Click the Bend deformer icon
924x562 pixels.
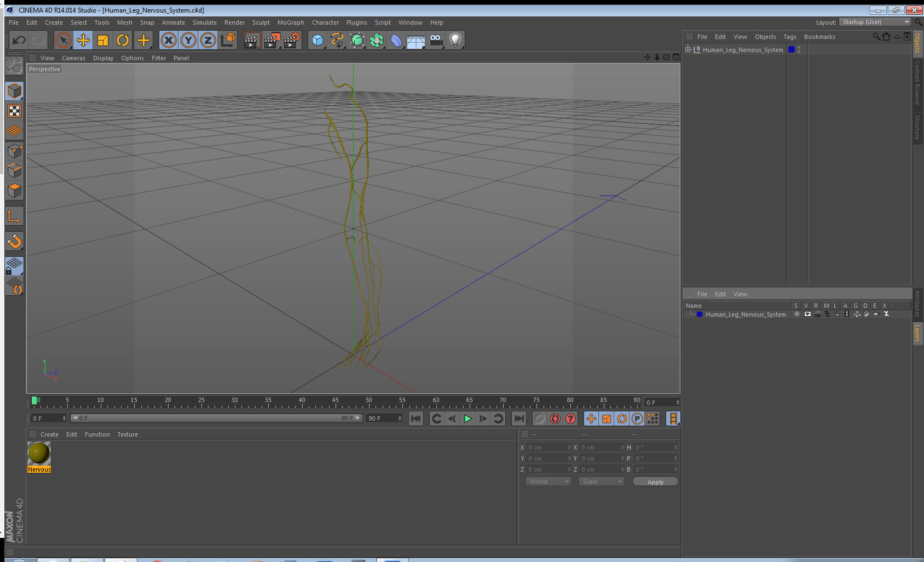(x=396, y=40)
